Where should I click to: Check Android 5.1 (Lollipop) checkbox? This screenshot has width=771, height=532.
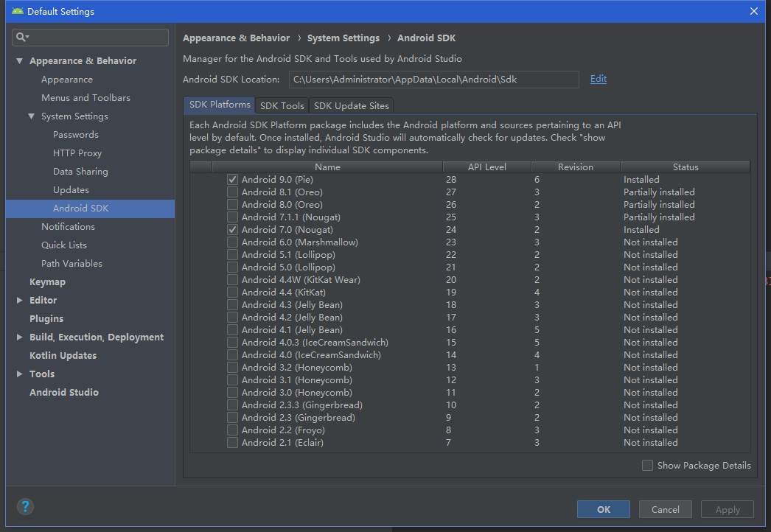(x=233, y=255)
